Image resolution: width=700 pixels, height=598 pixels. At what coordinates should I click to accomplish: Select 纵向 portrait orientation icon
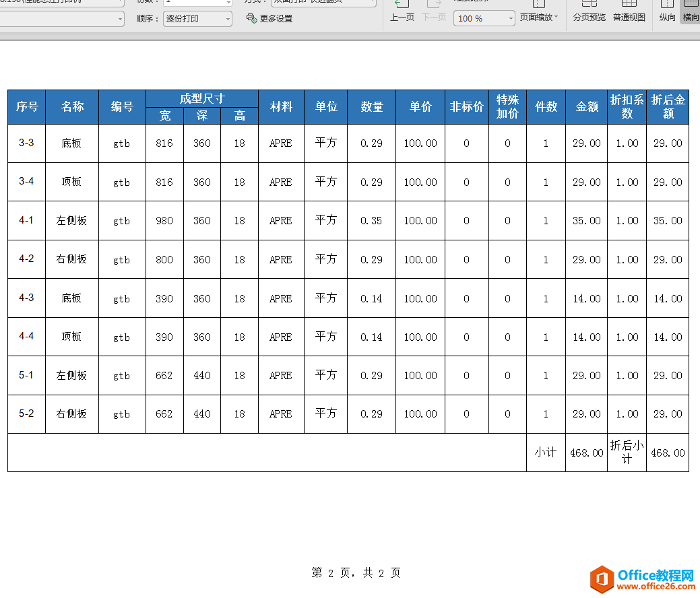[667, 13]
